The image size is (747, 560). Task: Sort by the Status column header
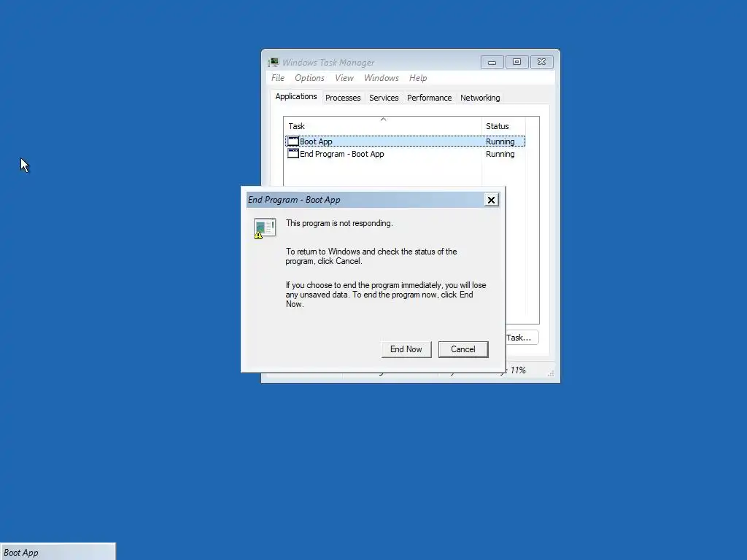point(503,126)
